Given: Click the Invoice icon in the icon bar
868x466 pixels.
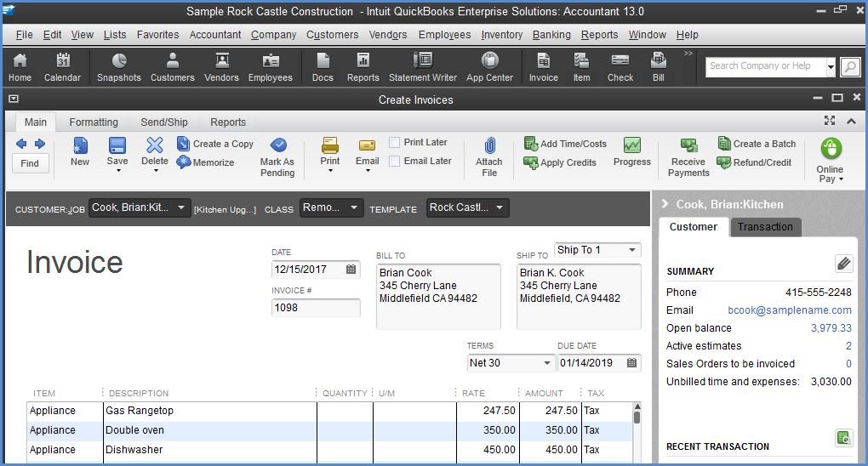Looking at the screenshot, I should (x=544, y=67).
